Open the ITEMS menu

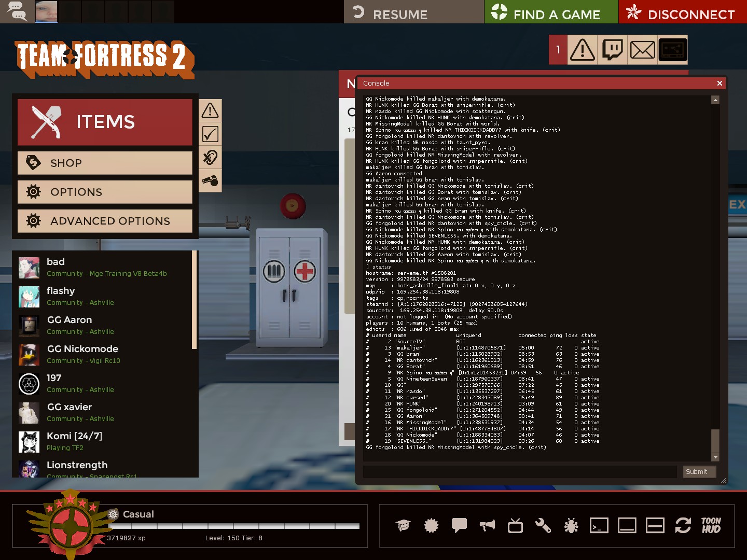[105, 122]
